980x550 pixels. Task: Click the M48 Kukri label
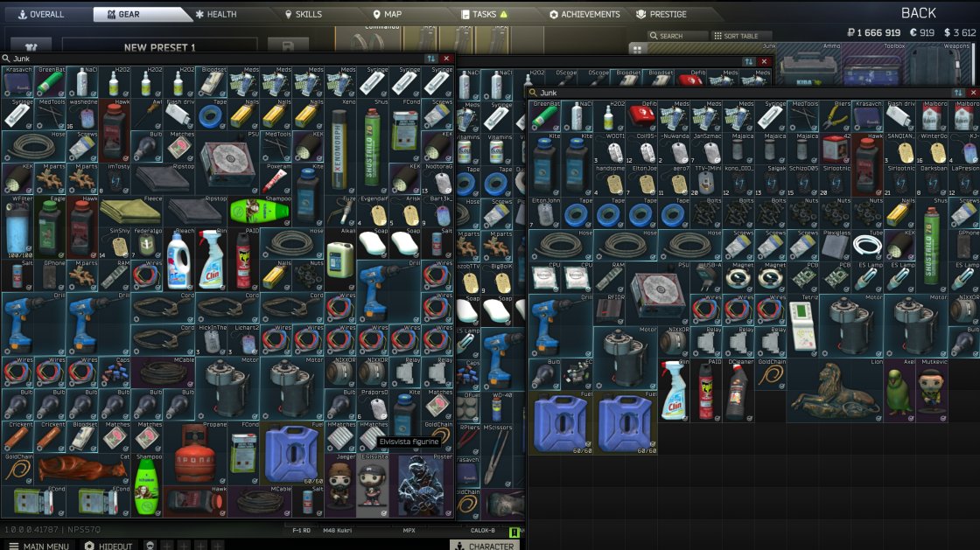click(x=338, y=530)
